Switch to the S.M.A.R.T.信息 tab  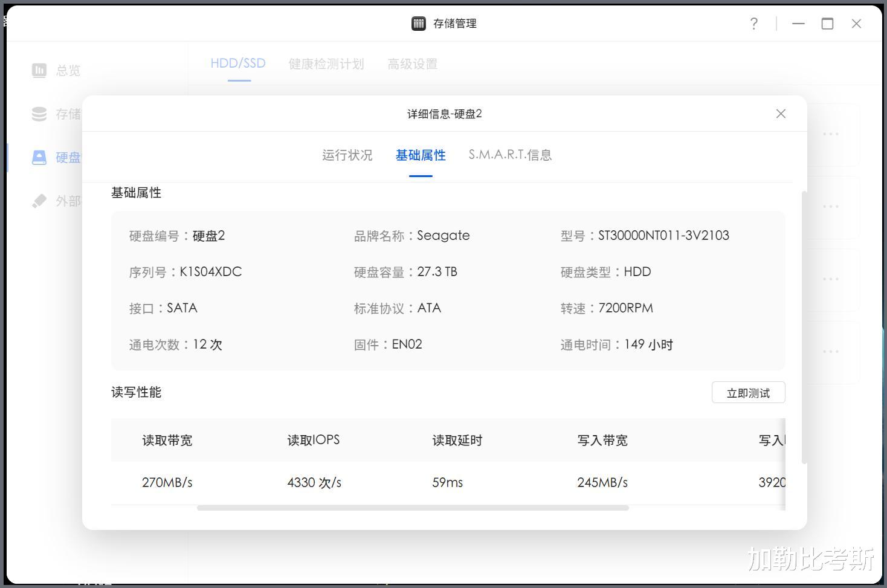click(x=511, y=155)
